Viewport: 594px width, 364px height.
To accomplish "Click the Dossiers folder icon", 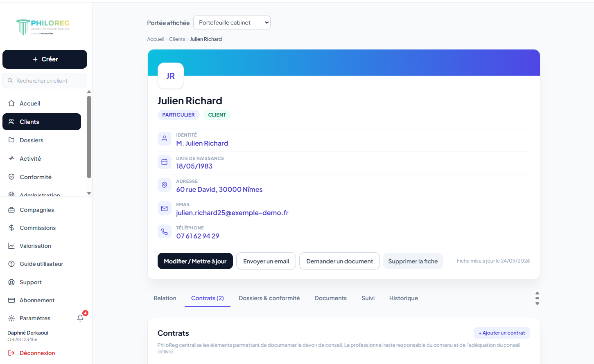I will (x=11, y=140).
